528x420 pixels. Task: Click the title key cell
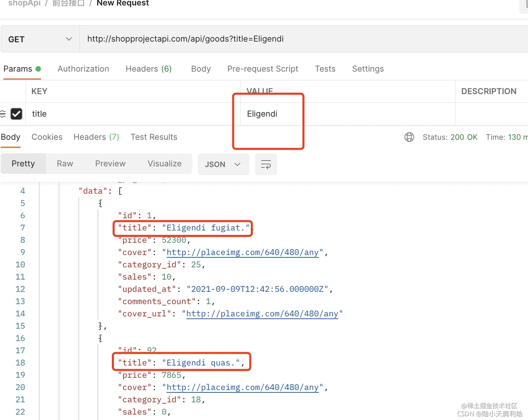pos(133,114)
